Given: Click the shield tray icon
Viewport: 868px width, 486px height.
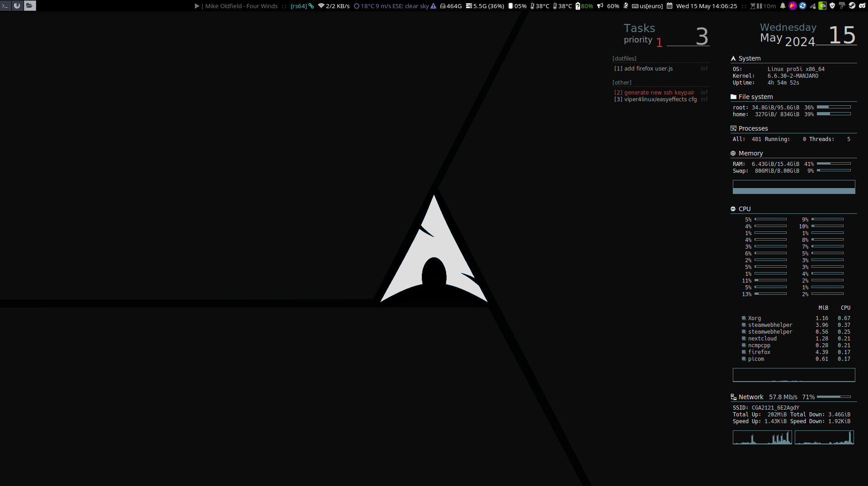Looking at the screenshot, I should (832, 5).
